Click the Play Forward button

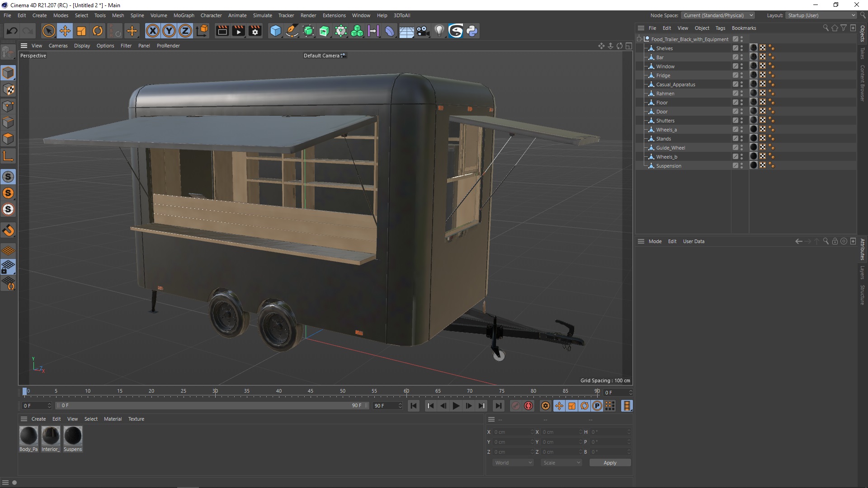click(456, 406)
